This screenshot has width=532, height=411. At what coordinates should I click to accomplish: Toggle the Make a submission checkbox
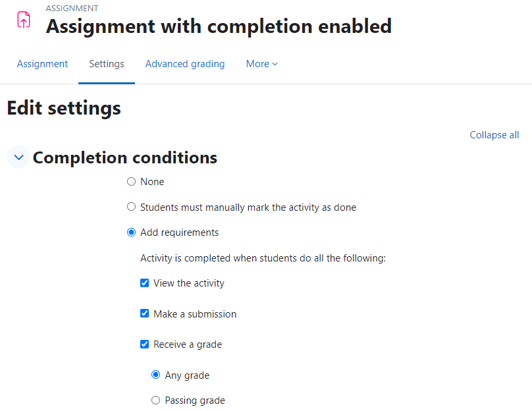click(x=145, y=314)
